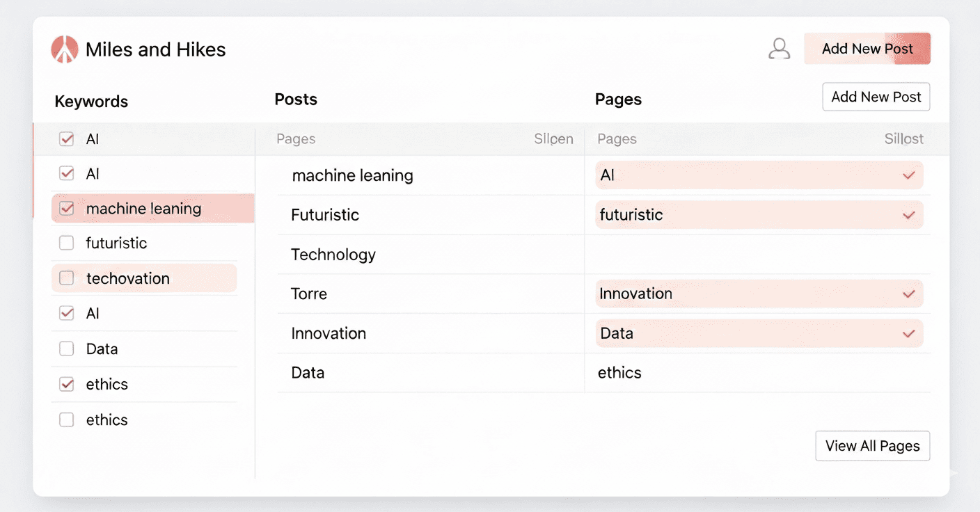Click the chevron icon on the Innovation page row
Screen dimensions: 980x512
(x=908, y=294)
